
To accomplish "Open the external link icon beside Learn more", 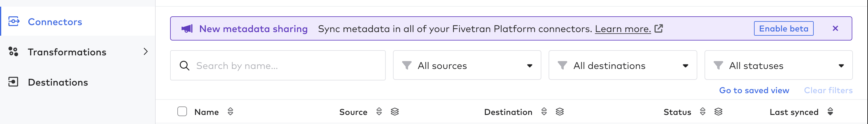I will (x=658, y=29).
